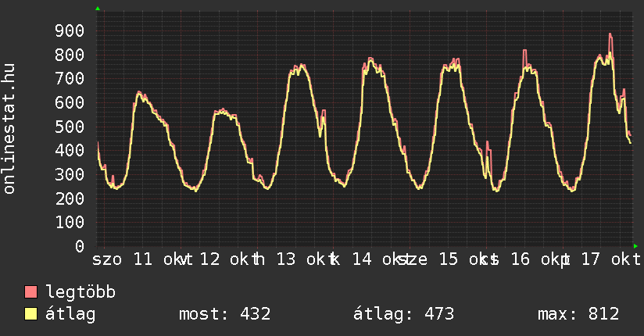Screen dimensions: 644x336
Task: Click the '12 okt' date label
Action: point(228,259)
